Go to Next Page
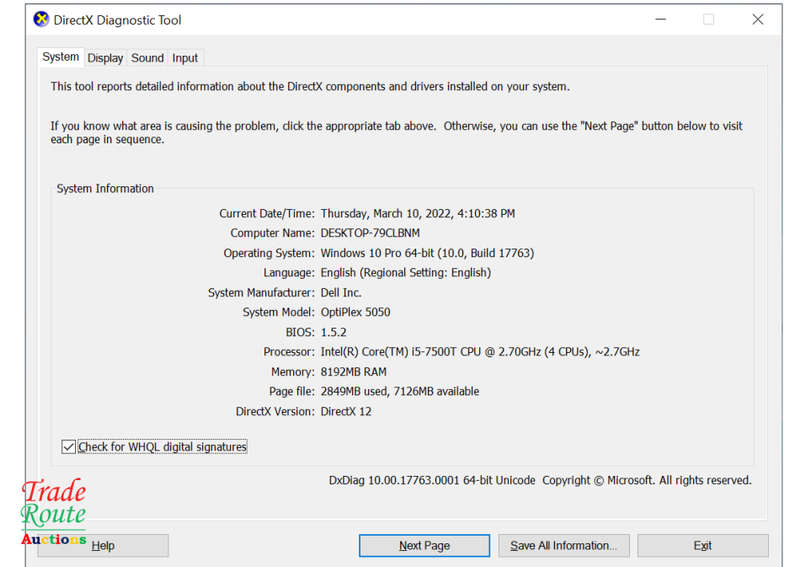The image size is (800, 567). 424,546
